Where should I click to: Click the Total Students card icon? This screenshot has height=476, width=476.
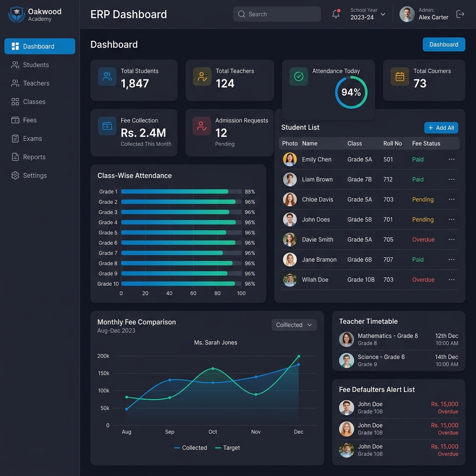point(107,77)
